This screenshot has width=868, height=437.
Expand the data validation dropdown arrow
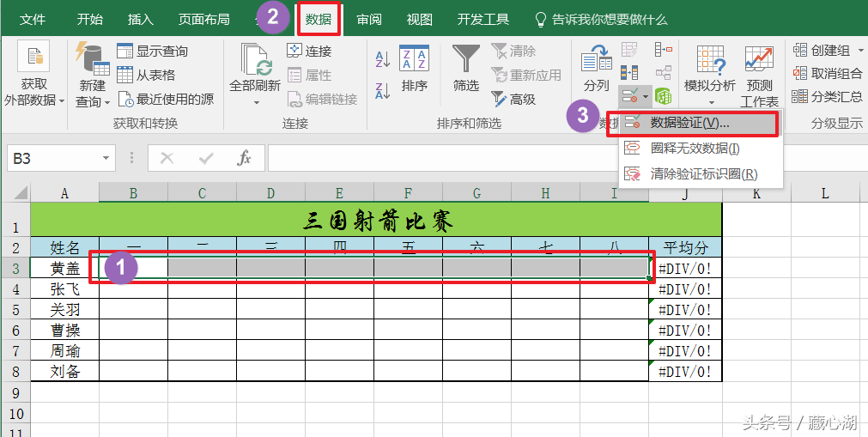pos(646,98)
